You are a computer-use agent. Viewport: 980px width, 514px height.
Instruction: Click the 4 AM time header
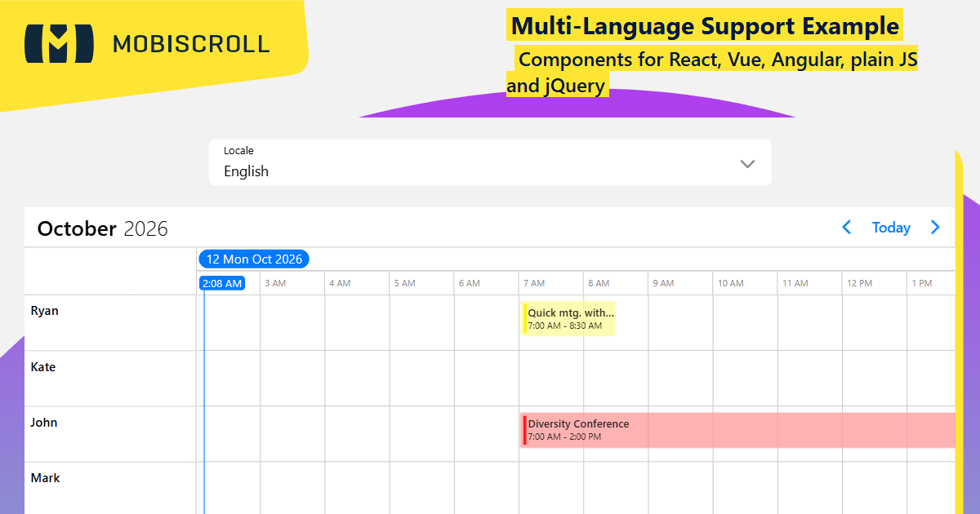[340, 283]
